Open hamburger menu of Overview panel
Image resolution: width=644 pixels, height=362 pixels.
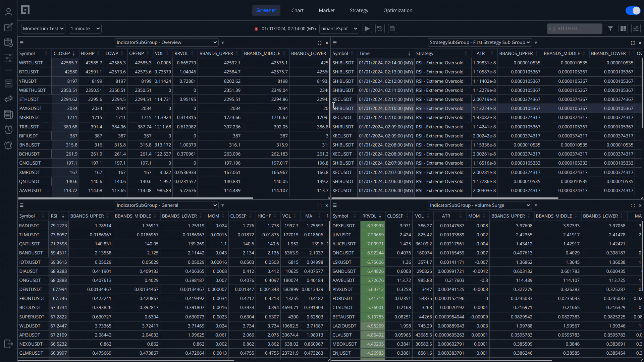click(x=21, y=43)
